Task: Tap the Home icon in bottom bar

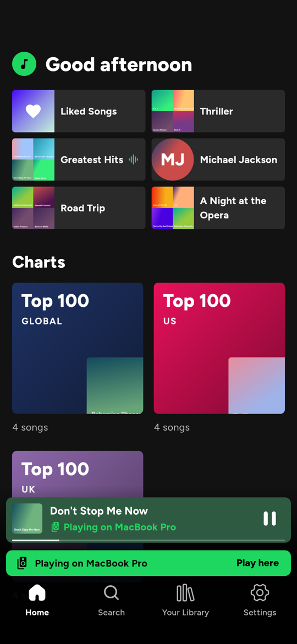Action: (37, 593)
